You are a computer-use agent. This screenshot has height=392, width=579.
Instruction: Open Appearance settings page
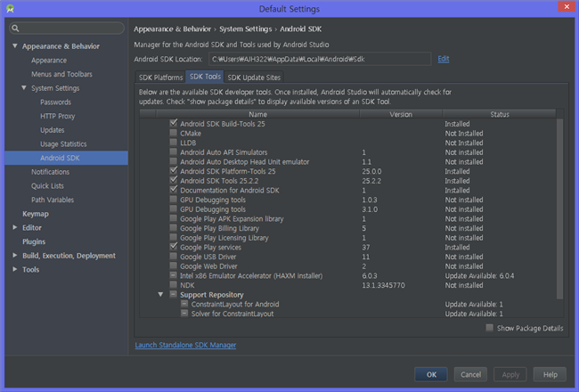click(x=49, y=61)
